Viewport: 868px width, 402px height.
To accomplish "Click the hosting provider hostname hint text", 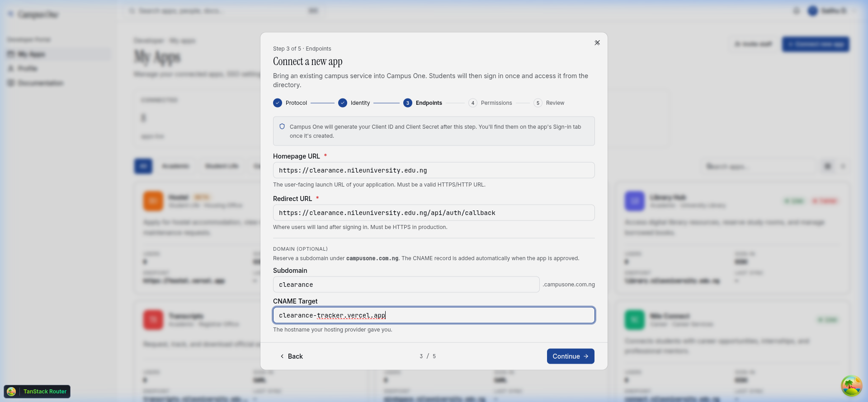I will coord(333,330).
